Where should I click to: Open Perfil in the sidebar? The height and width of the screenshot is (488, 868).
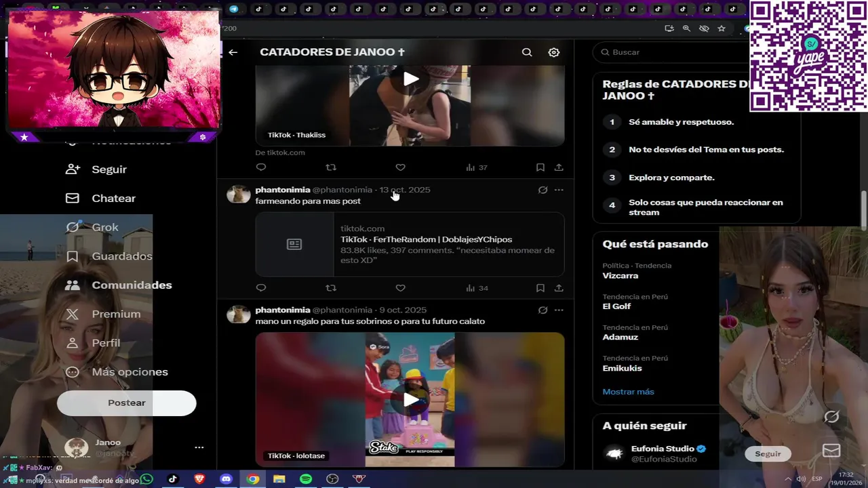[93, 343]
